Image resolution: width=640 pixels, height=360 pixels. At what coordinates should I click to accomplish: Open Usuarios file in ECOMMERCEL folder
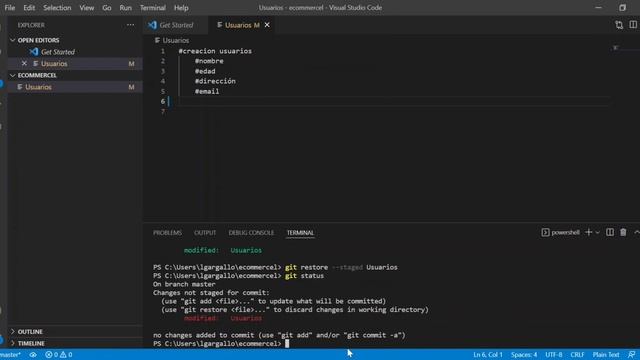pos(75,87)
